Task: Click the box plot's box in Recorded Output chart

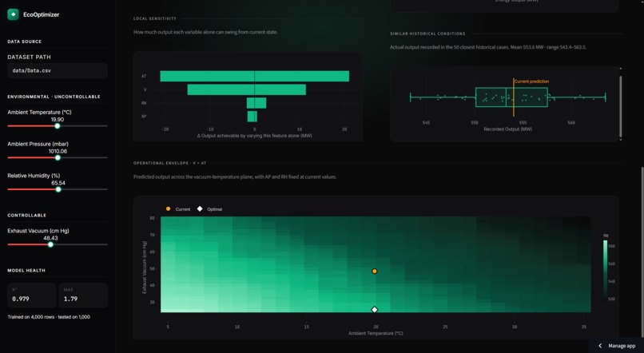Action: pos(511,97)
